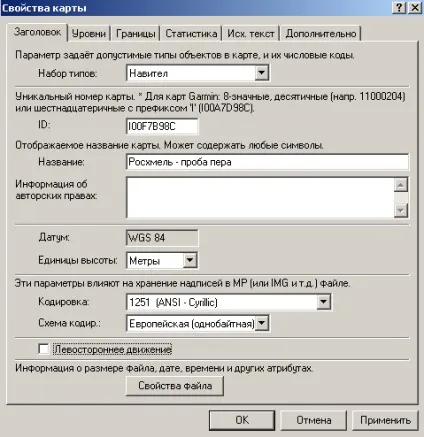Screen dimensions: 424x437
Task: Open the Уровни tab
Action: [89, 33]
